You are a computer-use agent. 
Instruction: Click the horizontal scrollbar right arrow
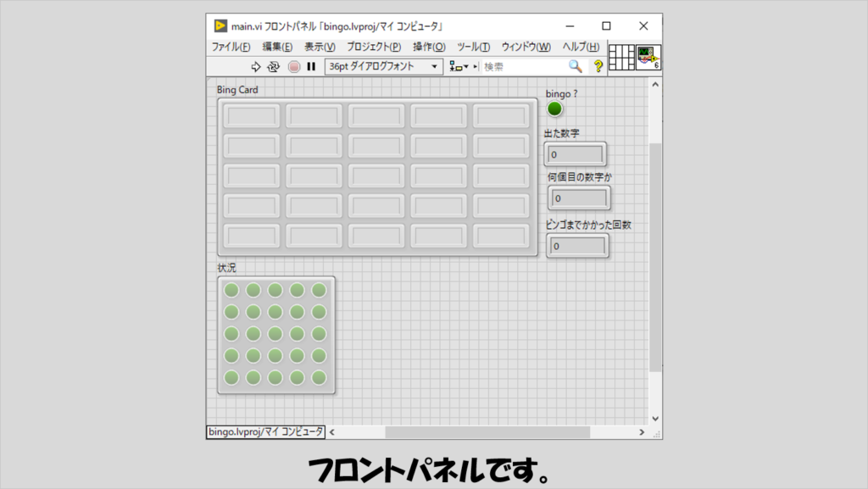641,432
